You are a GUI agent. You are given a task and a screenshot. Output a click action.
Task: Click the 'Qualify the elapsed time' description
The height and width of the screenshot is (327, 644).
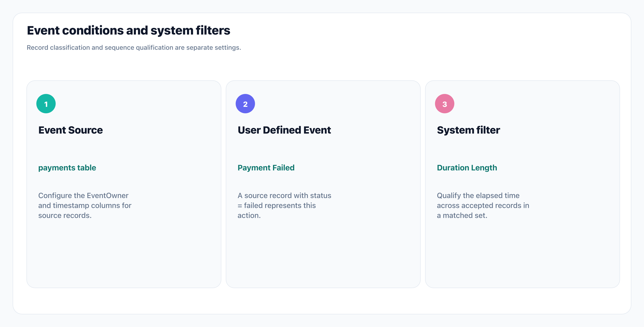[483, 205]
